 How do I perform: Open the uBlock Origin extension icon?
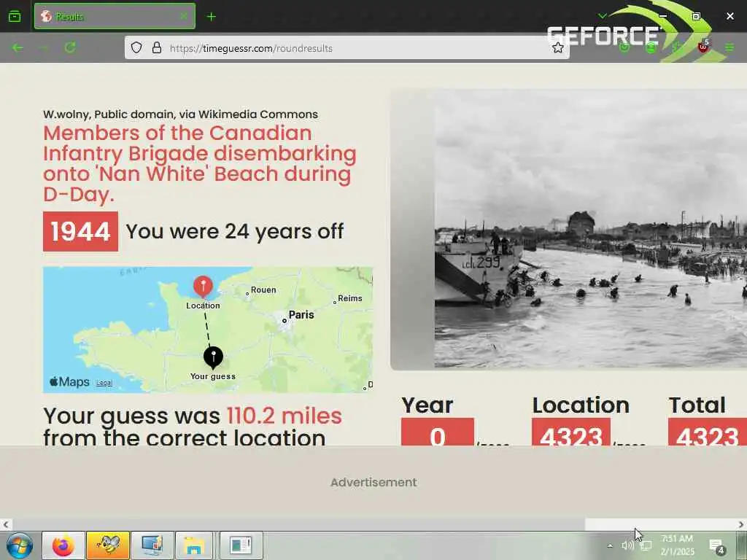coord(703,47)
